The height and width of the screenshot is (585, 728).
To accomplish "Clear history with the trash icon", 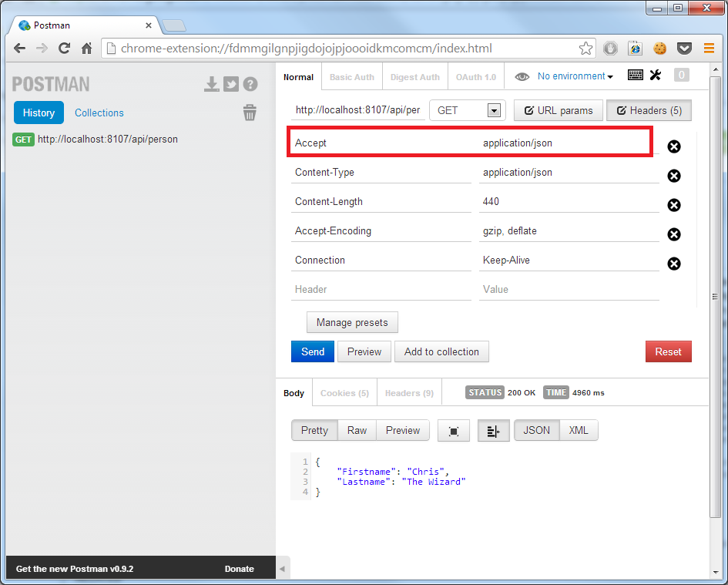I will click(250, 113).
